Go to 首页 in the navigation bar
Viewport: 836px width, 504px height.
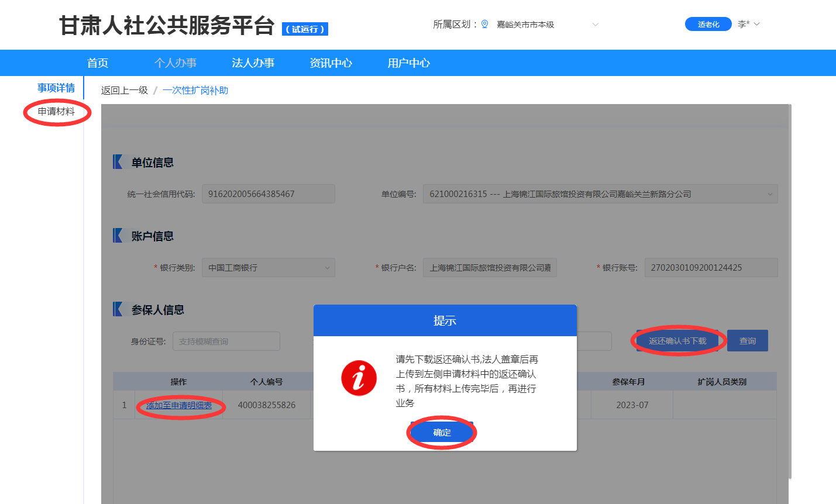pyautogui.click(x=98, y=63)
